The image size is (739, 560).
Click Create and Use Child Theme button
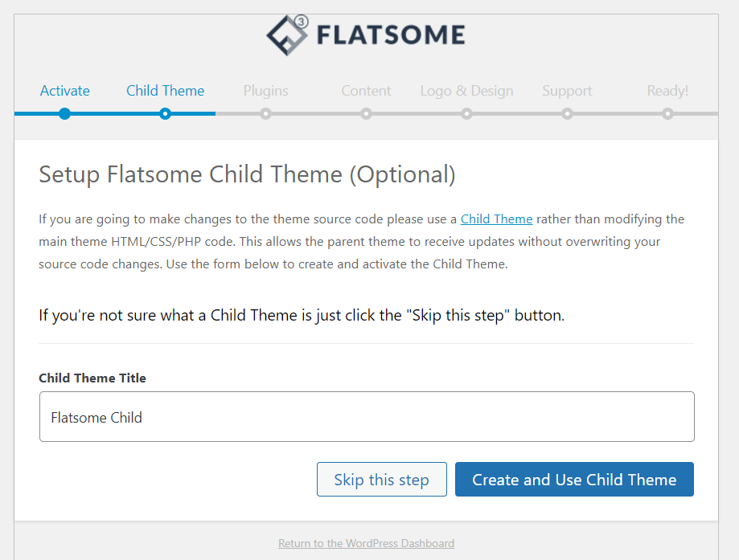(x=574, y=480)
